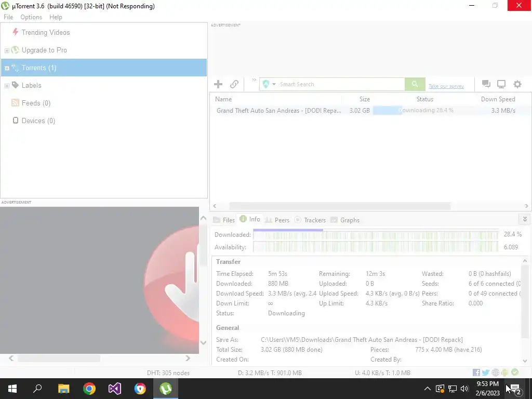
Task: Click the Smart Search shield icon
Action: pyautogui.click(x=266, y=84)
